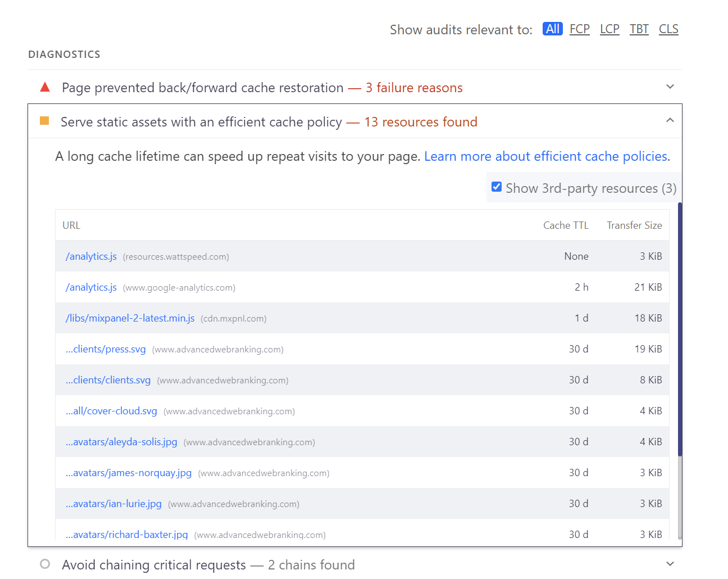This screenshot has height=579, width=728.
Task: Collapse the efficient cache policy audit
Action: pyautogui.click(x=670, y=120)
